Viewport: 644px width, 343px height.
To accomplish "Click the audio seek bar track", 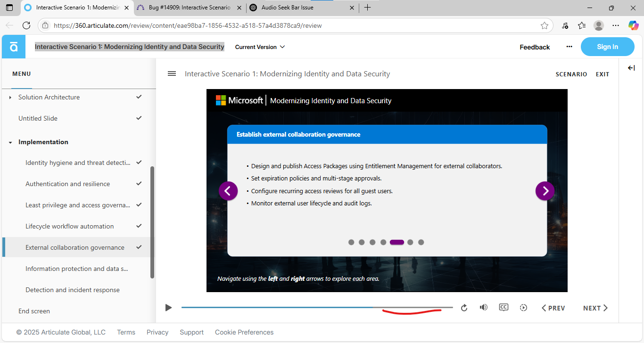I will 317,308.
